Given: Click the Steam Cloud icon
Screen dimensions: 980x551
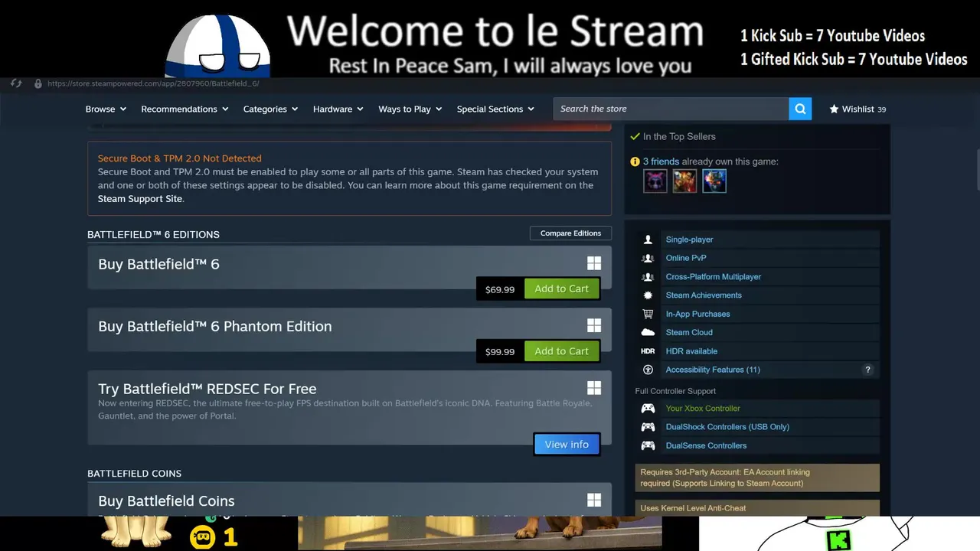Looking at the screenshot, I should 648,332.
